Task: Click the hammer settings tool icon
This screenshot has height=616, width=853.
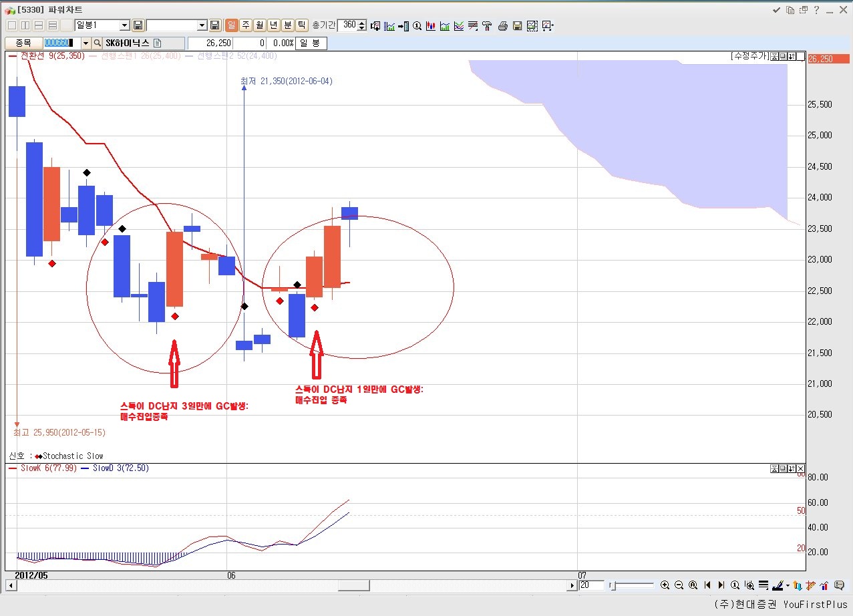Action: (487, 25)
